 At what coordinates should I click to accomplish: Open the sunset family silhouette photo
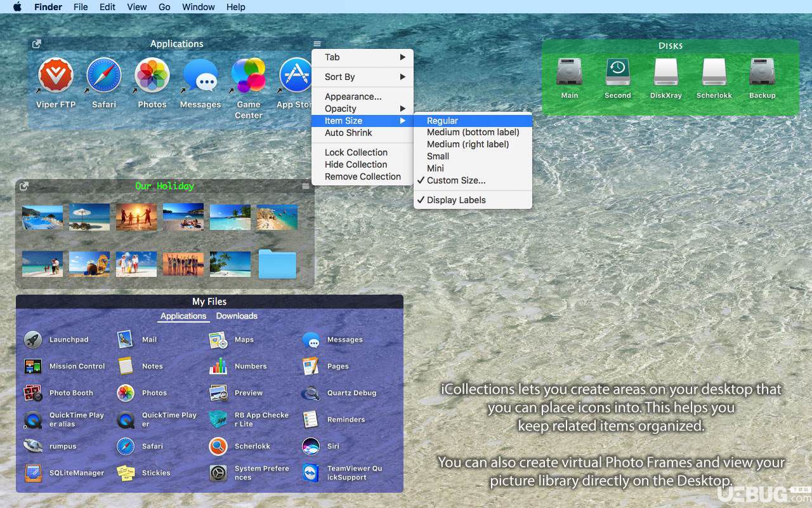(136, 217)
